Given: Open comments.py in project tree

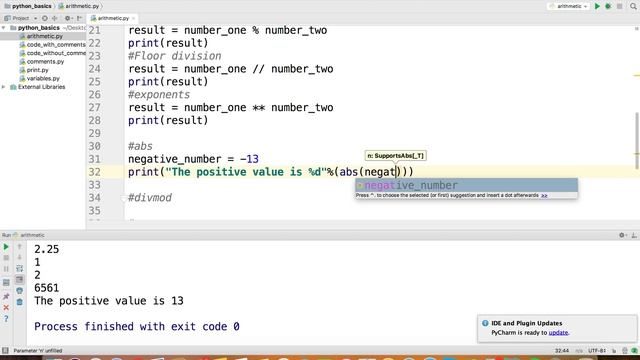Looking at the screenshot, I should pyautogui.click(x=42, y=62).
